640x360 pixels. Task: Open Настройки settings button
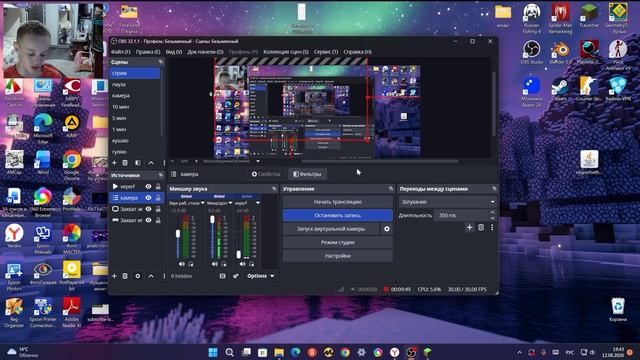point(338,256)
